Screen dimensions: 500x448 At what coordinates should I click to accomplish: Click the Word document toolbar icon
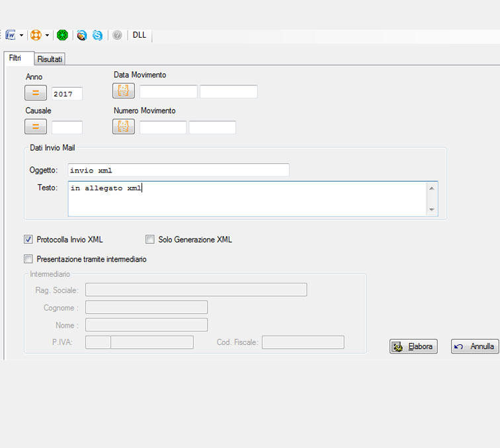pyautogui.click(x=11, y=35)
